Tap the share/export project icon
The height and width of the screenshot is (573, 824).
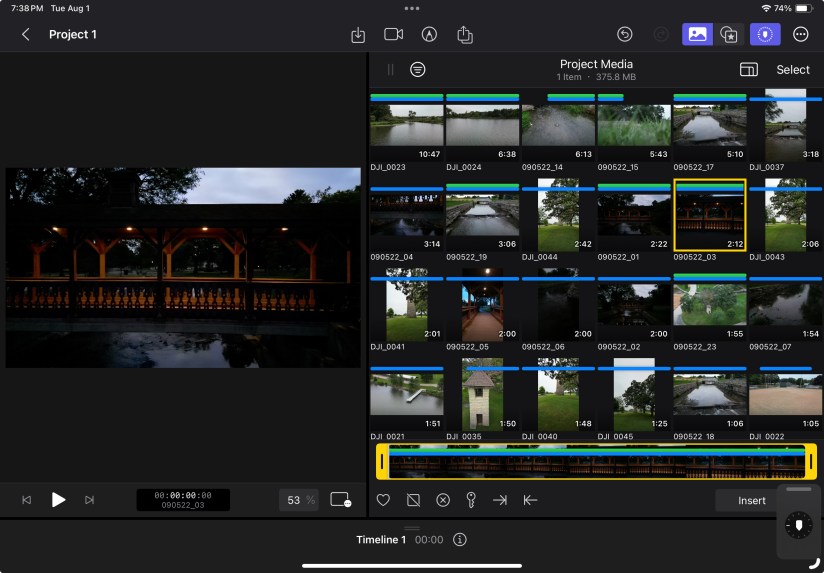point(465,35)
